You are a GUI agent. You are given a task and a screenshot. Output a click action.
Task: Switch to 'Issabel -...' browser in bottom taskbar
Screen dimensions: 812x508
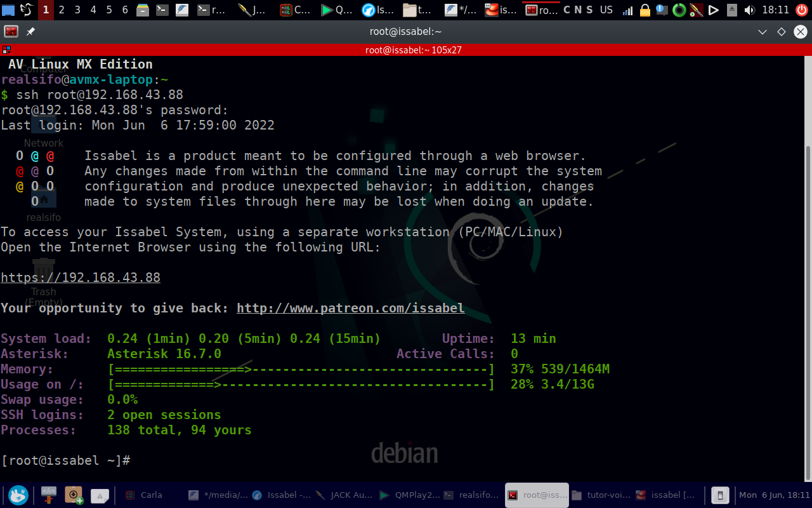282,495
